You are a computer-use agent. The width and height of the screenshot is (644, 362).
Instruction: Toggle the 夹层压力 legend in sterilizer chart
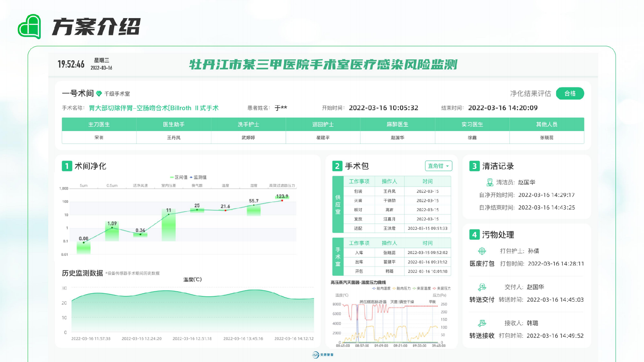442,288
